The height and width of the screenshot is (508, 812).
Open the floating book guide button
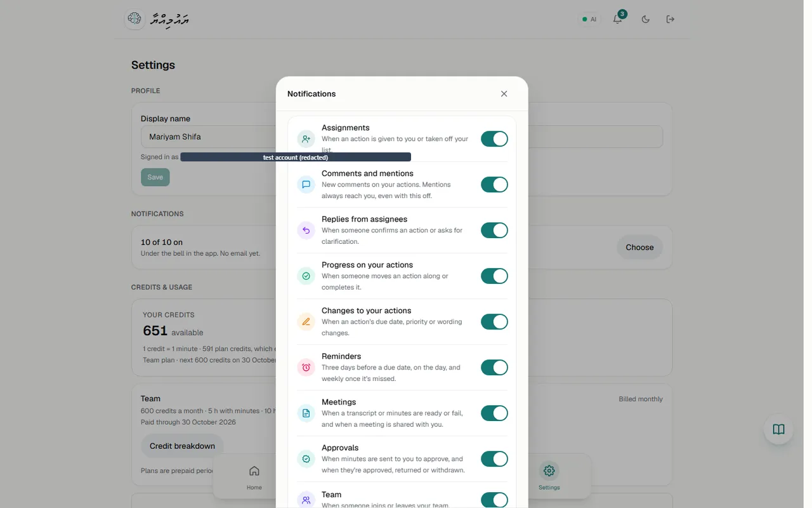(x=778, y=429)
